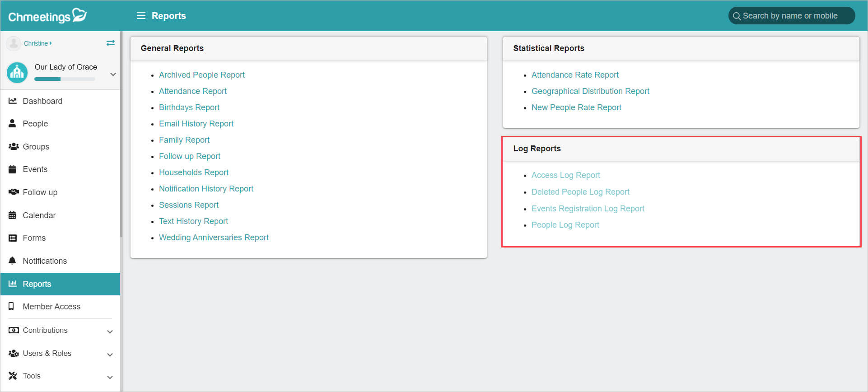Toggle the hamburger menu icon

tap(141, 16)
